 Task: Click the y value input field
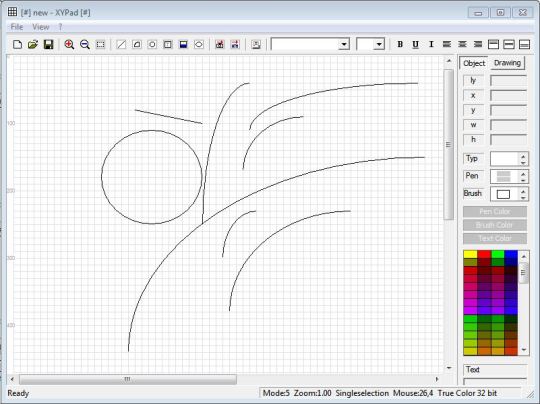[x=508, y=111]
